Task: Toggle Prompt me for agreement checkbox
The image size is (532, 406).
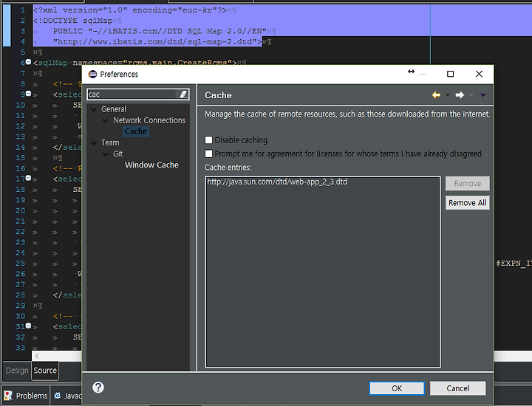Action: (208, 154)
